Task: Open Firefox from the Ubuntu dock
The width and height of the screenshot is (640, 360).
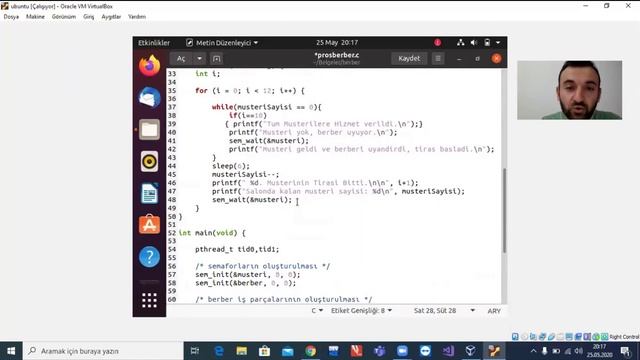Action: coord(149,65)
